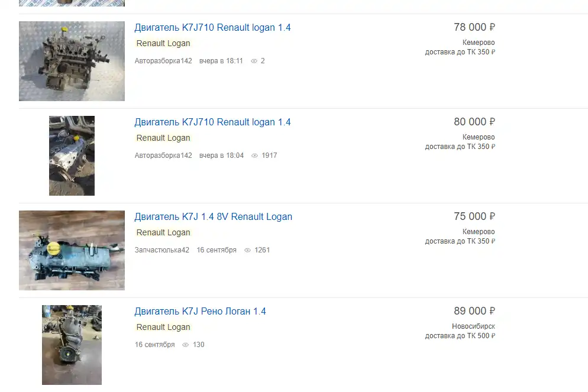Click the Renault Logan tag on the 78 000 ₽ listing
The height and width of the screenshot is (392, 588).
[163, 44]
